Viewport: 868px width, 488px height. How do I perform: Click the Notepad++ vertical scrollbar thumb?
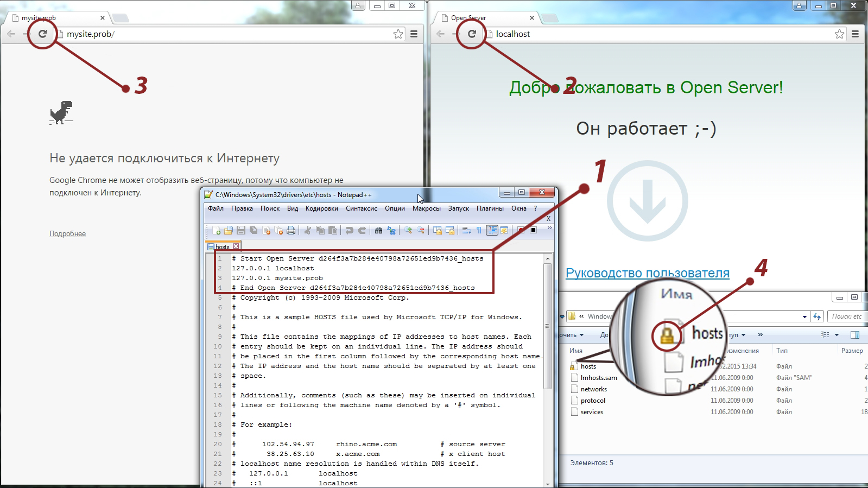click(x=547, y=326)
